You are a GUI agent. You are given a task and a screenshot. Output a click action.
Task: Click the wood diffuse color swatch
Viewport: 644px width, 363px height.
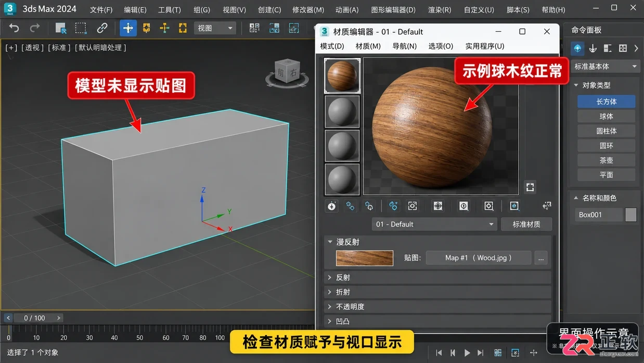[x=365, y=258]
